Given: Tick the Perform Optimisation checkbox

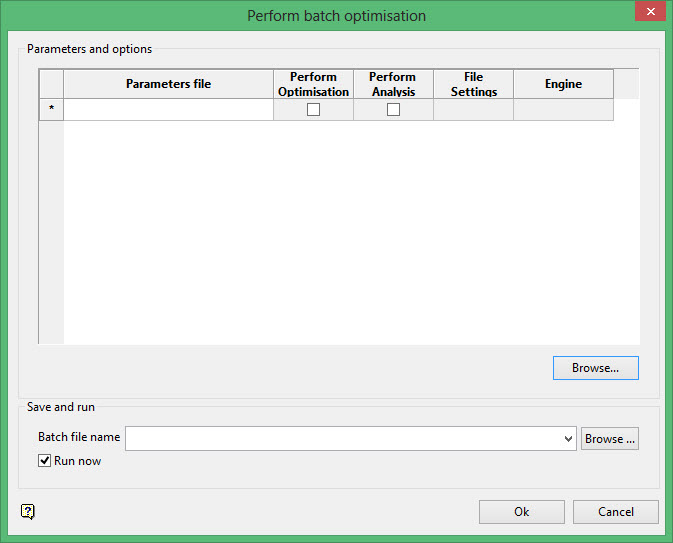Looking at the screenshot, I should 313,109.
